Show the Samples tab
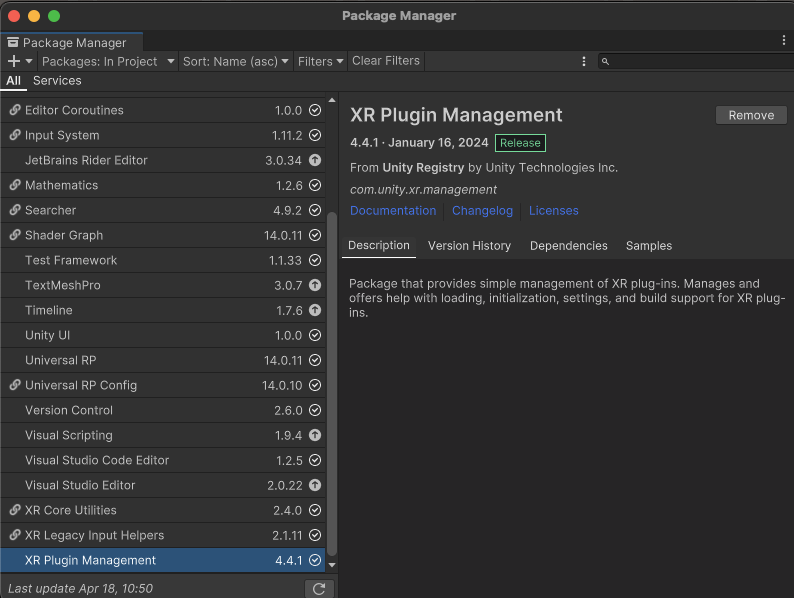This screenshot has width=794, height=598. (x=649, y=246)
